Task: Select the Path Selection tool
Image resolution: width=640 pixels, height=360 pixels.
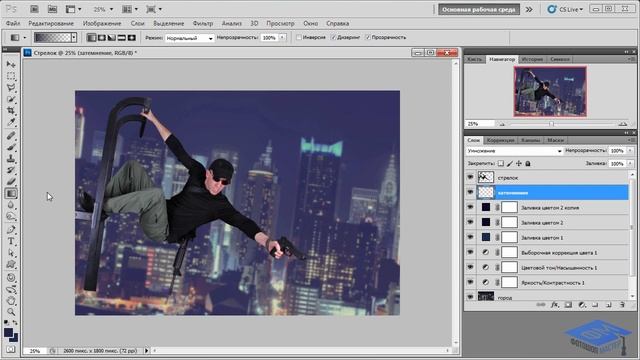Action: 11,253
